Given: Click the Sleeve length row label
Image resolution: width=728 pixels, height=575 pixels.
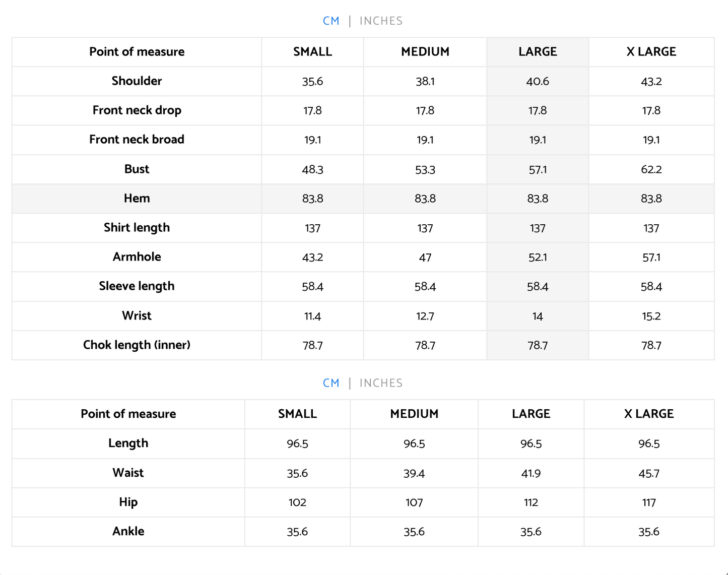Looking at the screenshot, I should [137, 286].
